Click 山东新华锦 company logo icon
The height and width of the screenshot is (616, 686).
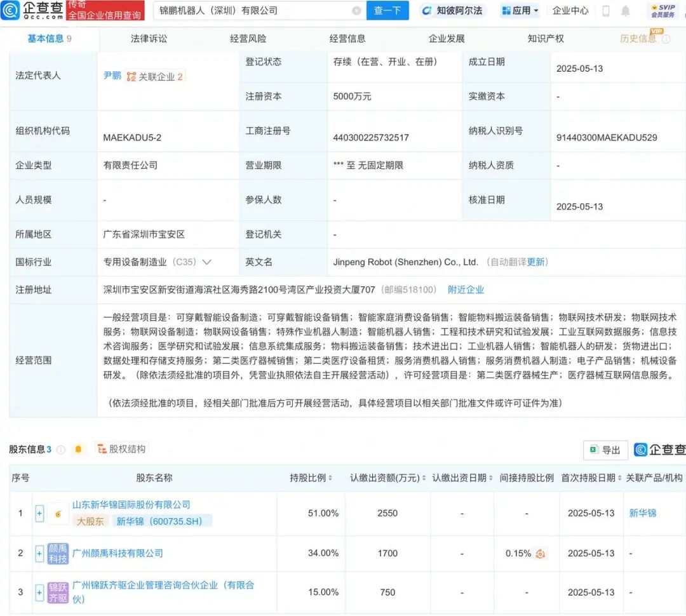pos(58,514)
